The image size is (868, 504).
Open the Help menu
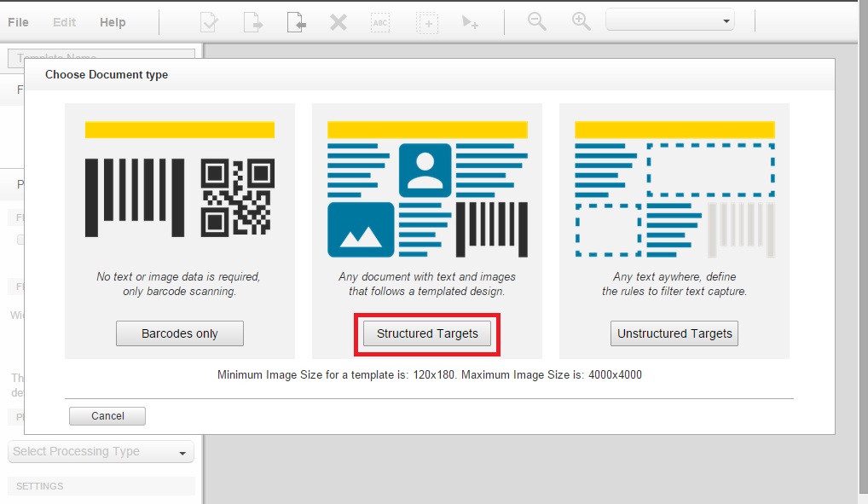[113, 22]
